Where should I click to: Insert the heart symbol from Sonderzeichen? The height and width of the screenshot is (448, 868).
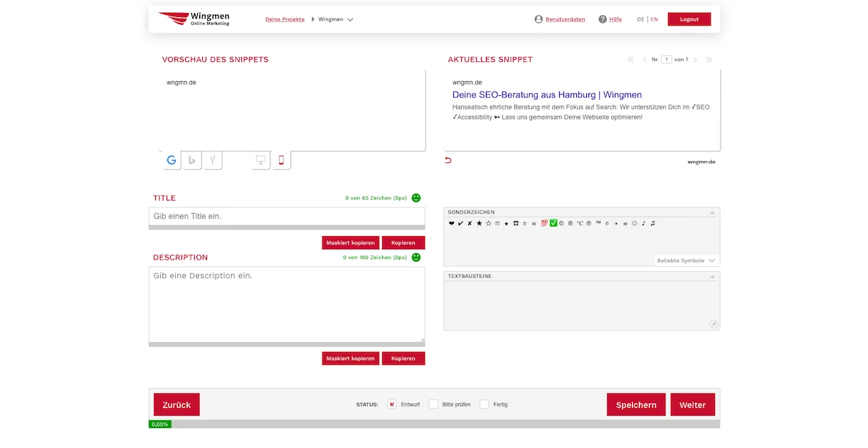(451, 223)
